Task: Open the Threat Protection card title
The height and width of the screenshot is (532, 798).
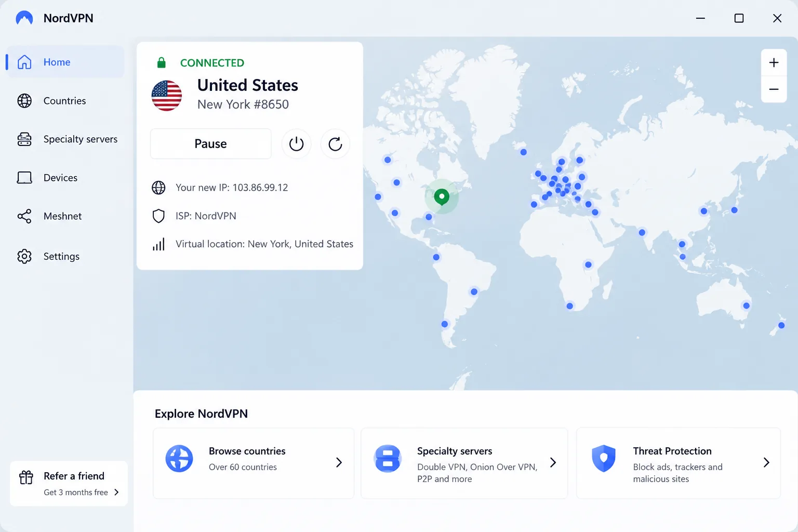Action: pos(672,451)
